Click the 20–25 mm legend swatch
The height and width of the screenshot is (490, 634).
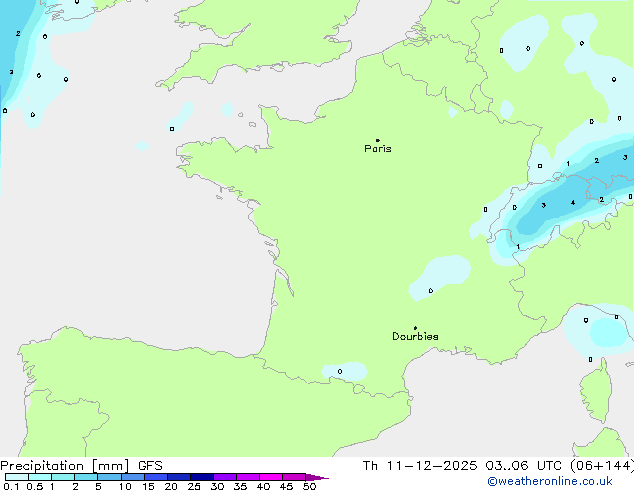(178, 477)
